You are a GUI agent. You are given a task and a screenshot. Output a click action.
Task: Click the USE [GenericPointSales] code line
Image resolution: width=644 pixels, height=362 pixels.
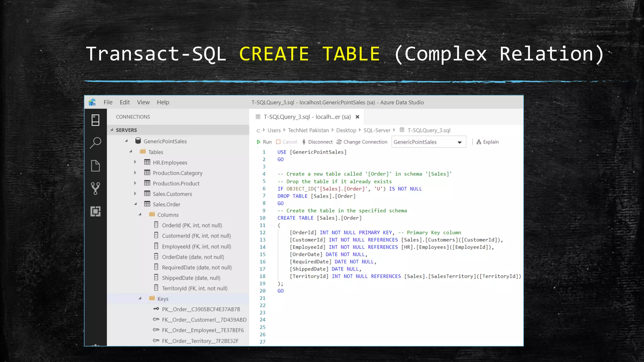(312, 152)
